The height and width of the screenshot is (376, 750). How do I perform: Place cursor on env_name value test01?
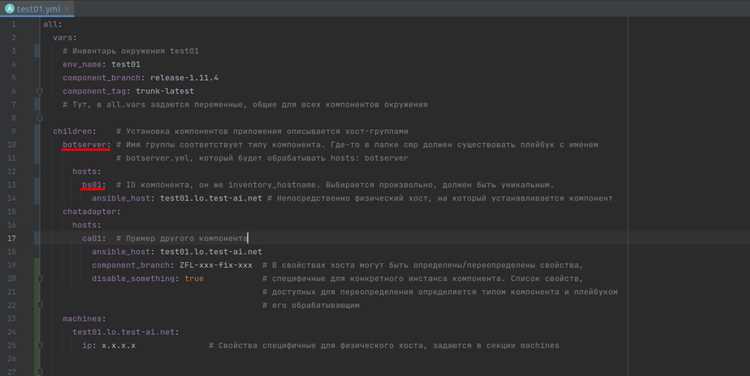[x=126, y=64]
